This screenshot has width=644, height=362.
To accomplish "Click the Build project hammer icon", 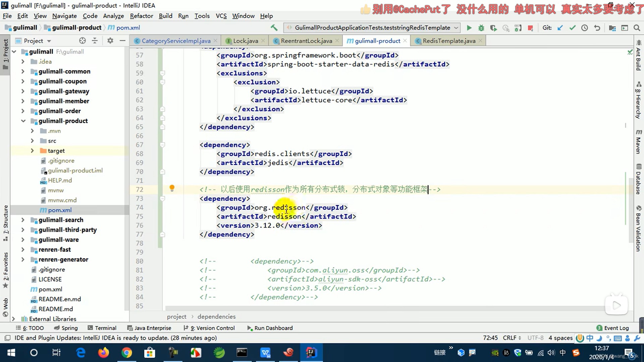I will 274,28.
